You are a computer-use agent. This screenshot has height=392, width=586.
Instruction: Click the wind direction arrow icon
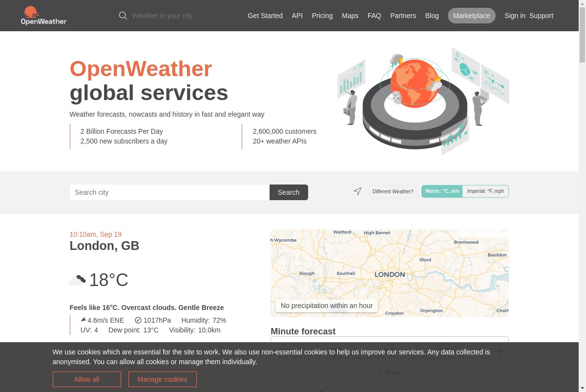pos(83,320)
